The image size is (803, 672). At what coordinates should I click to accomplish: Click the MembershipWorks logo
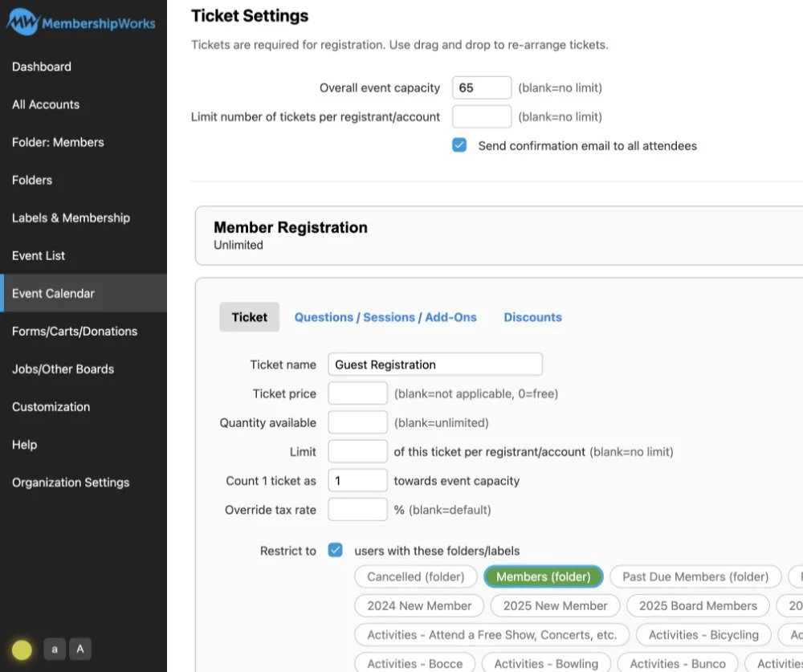coord(81,22)
